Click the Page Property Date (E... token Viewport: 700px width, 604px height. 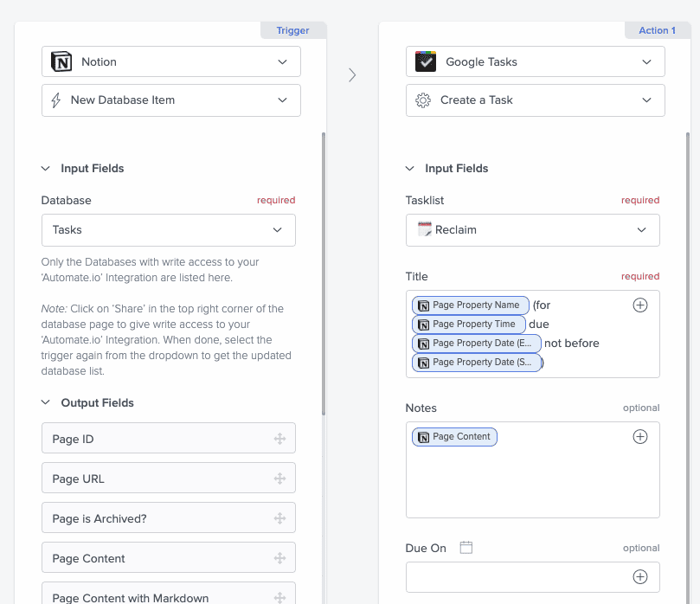477,344
